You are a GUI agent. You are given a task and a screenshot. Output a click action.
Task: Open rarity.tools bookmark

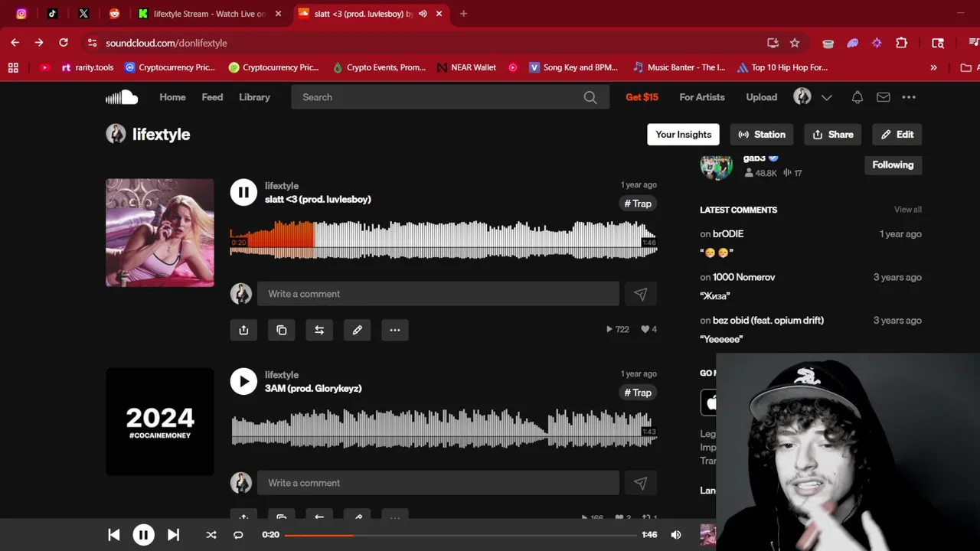coord(87,67)
